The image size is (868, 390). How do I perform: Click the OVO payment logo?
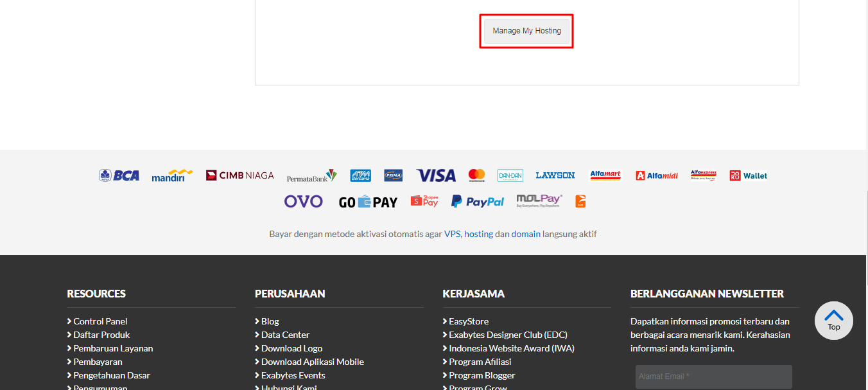(303, 200)
